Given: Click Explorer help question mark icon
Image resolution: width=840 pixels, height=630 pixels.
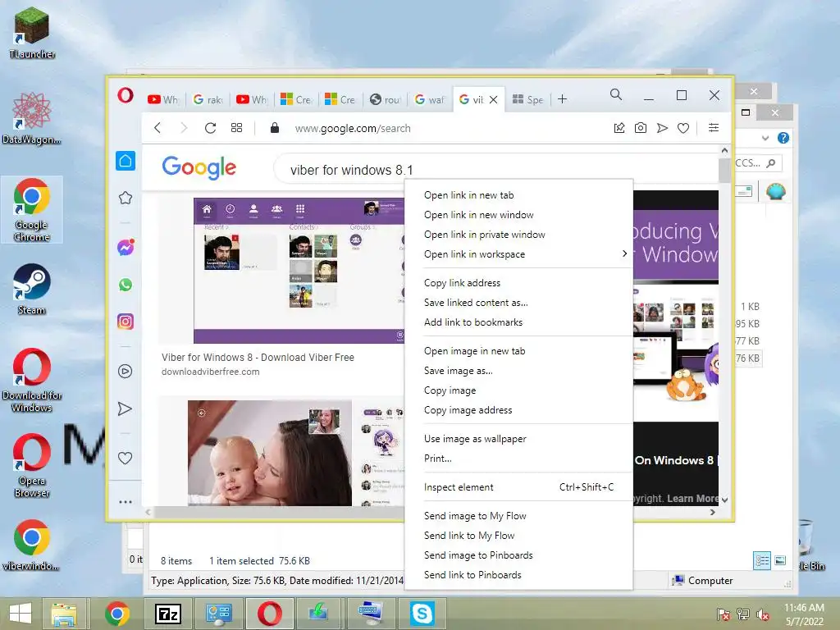Looking at the screenshot, I should click(x=783, y=138).
